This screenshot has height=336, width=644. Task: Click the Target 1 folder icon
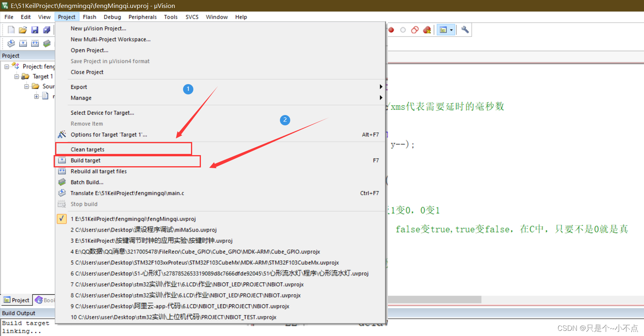(x=25, y=76)
